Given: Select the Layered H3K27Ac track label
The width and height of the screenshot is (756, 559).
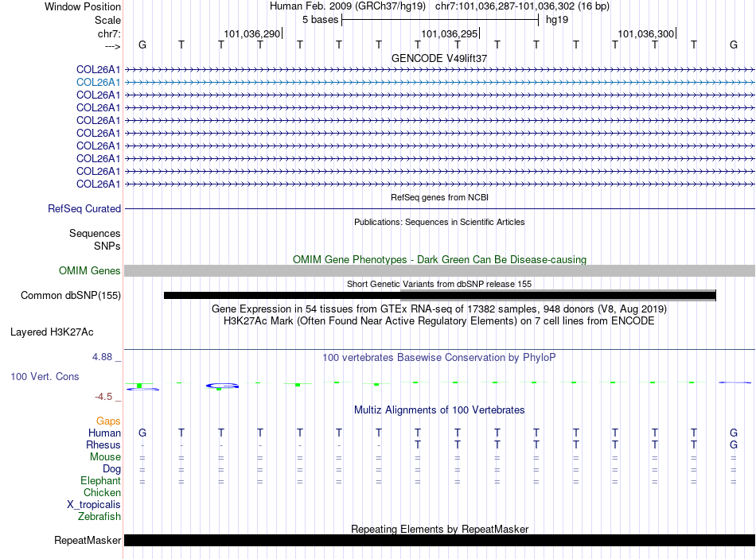Looking at the screenshot, I should point(52,332).
